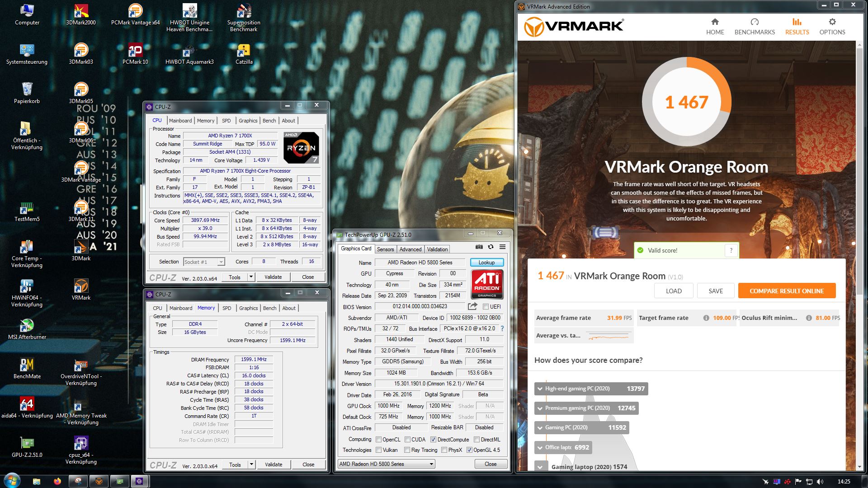Open the Validation tab in GPU-Z
Viewport: 868px width, 488px height.
[437, 249]
